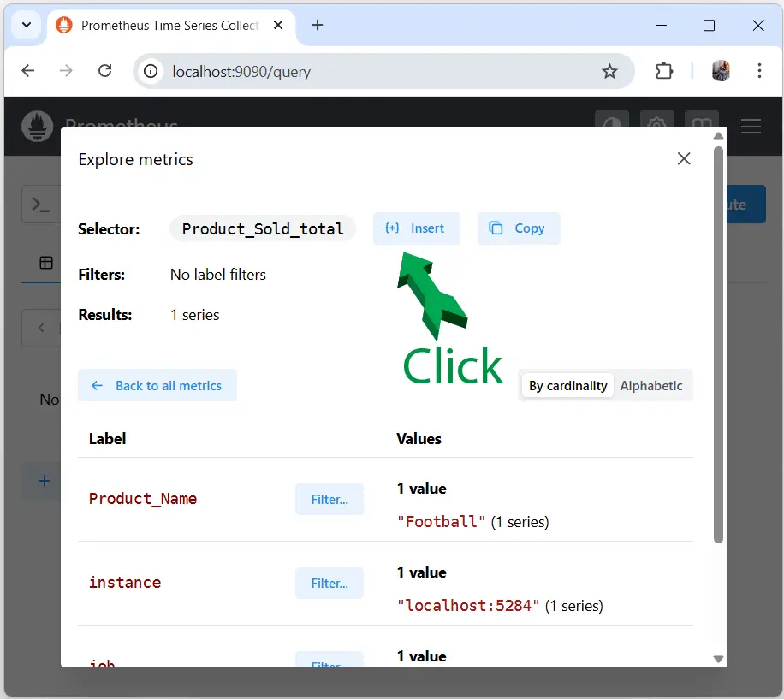The image size is (784, 700).
Task: Switch sorting to By cardinality
Action: 567,386
